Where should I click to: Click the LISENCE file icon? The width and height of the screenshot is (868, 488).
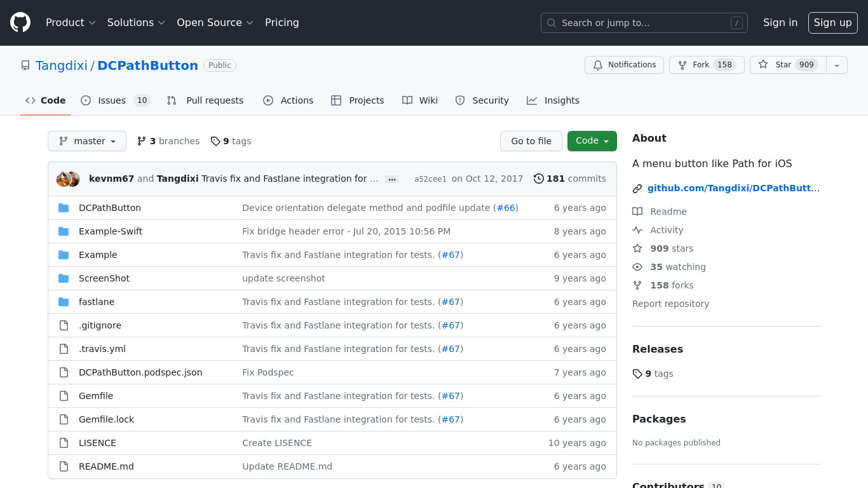click(x=64, y=443)
